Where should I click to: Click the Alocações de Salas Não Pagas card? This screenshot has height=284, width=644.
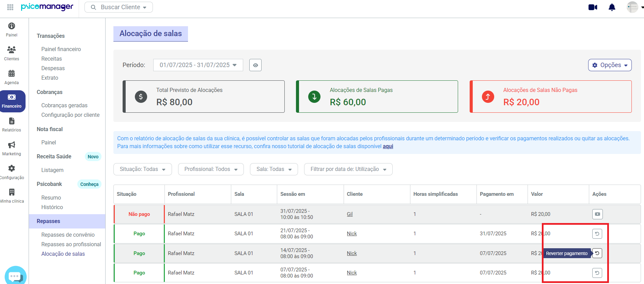551,97
